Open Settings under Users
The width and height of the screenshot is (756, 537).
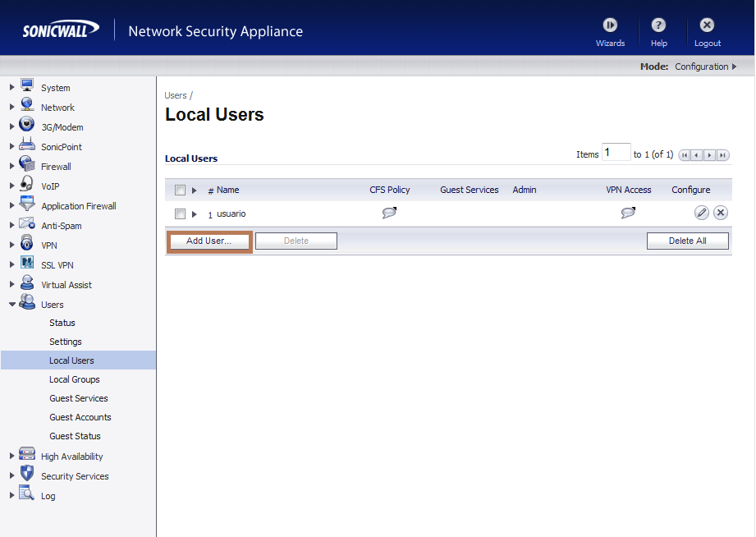[x=66, y=342]
